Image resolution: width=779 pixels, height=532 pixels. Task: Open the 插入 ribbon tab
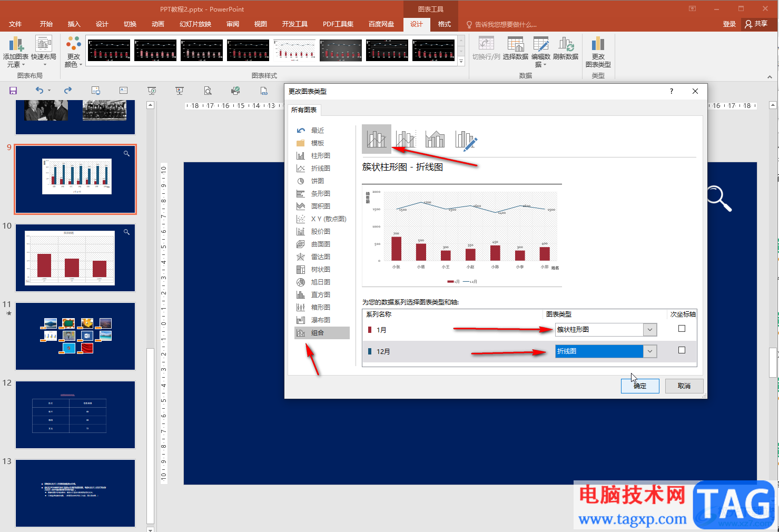coord(74,24)
